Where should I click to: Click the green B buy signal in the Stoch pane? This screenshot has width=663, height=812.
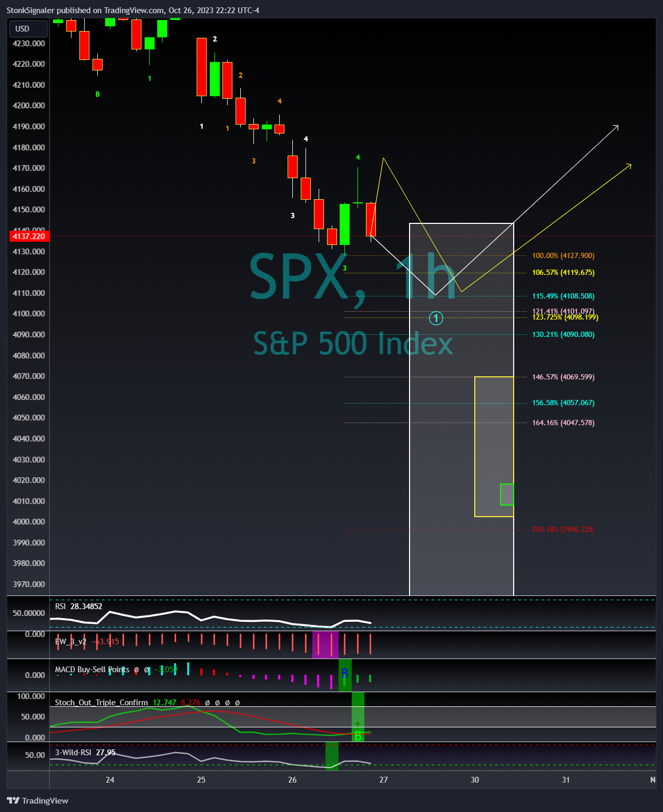click(358, 736)
